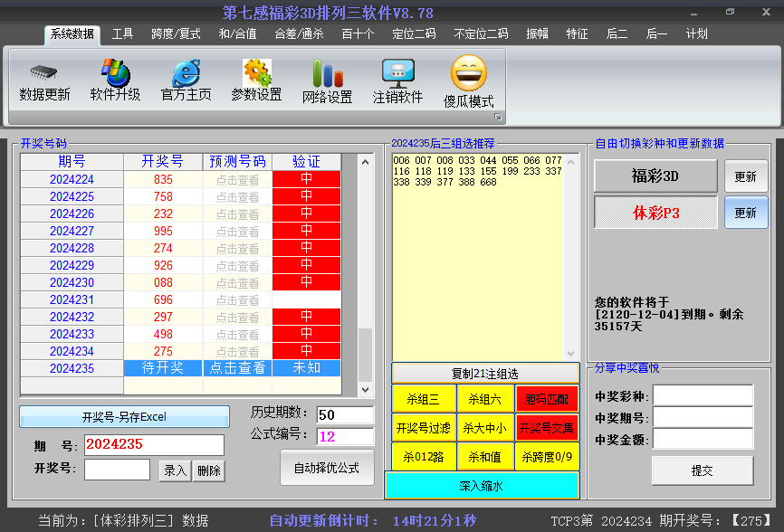
Task: Click 注销软件 monitor icon
Action: 397,72
